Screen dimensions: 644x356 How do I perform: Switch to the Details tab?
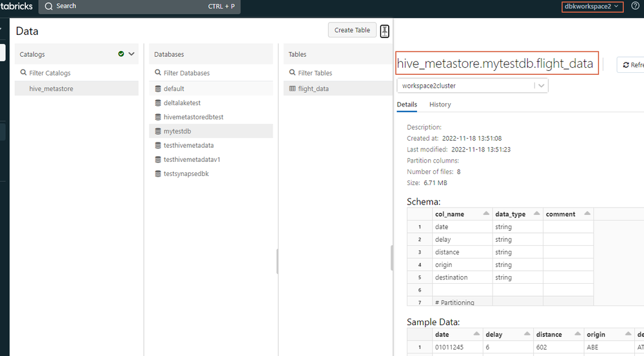coord(407,104)
